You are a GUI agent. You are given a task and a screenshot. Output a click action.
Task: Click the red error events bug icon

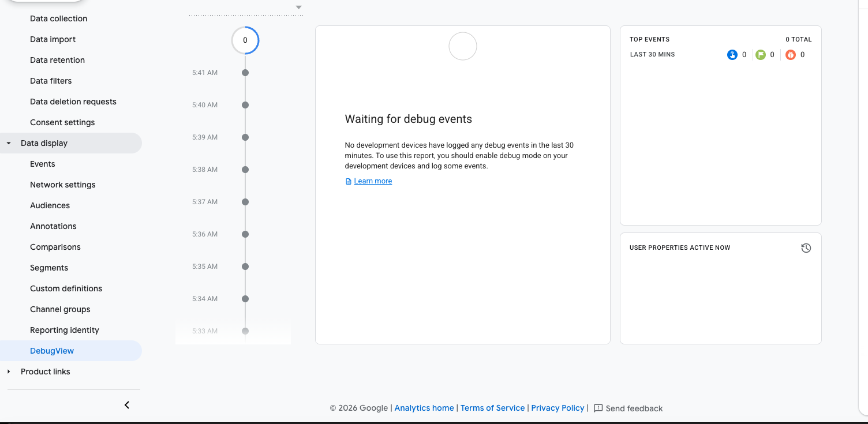coord(790,54)
